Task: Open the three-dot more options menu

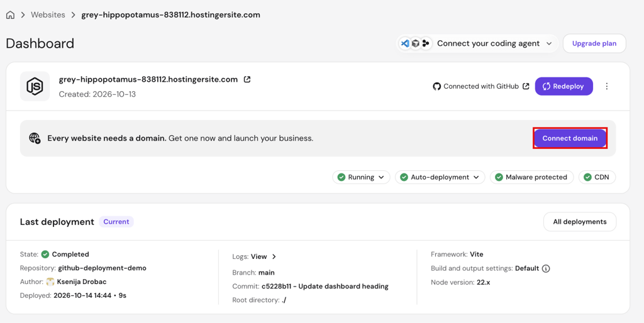Action: tap(607, 86)
